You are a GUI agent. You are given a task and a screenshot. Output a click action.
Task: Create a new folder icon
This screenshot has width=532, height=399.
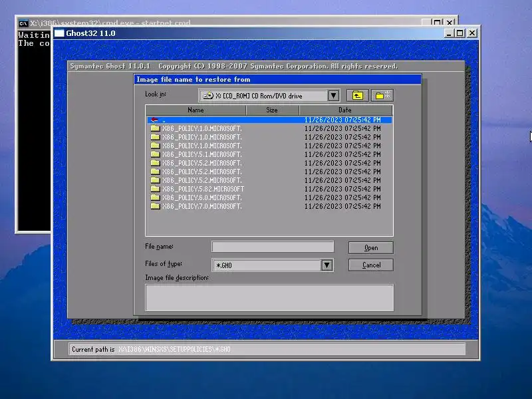[382, 96]
